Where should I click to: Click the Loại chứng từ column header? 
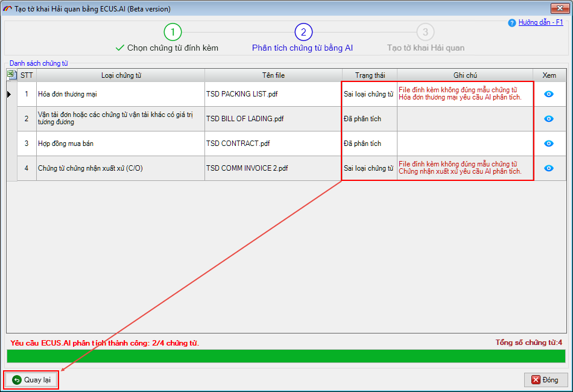[x=121, y=75]
